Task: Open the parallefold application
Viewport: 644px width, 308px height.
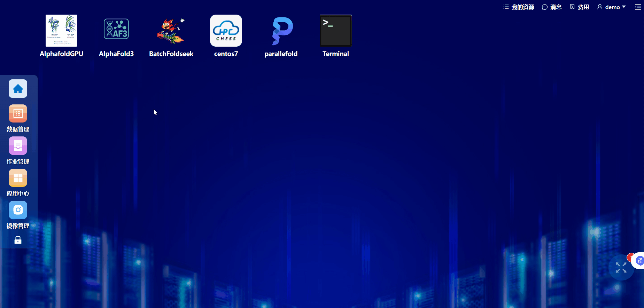Action: (x=281, y=31)
